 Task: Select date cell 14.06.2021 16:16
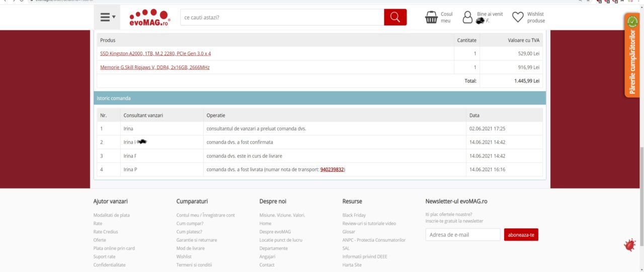(487, 170)
